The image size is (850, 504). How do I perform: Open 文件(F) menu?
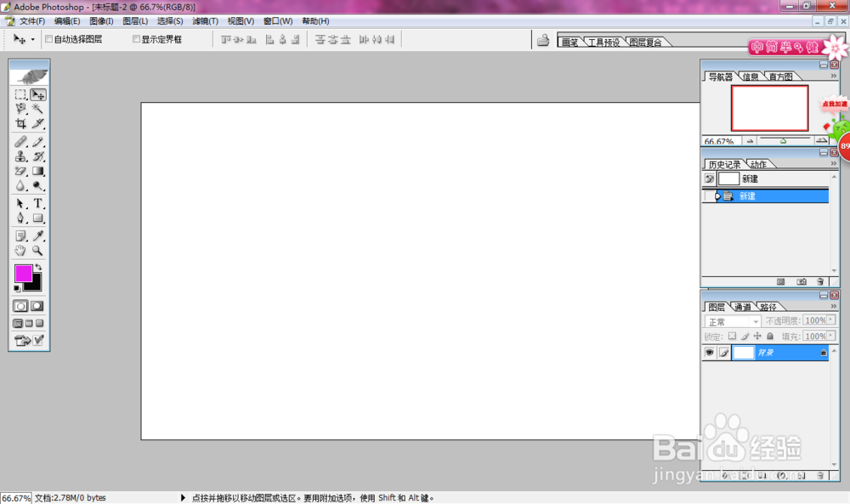[x=32, y=21]
